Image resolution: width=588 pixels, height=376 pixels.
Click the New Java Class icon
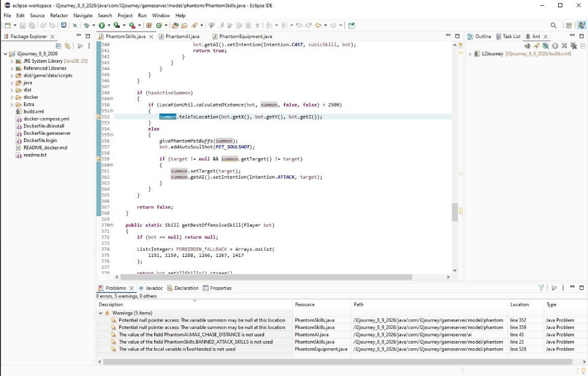159,26
